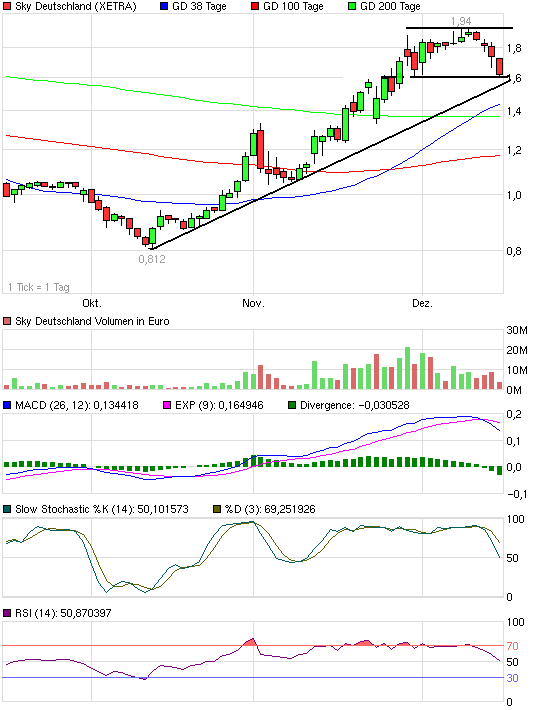Click the 'Nov.' month axis label
This screenshot has width=545, height=710.
pyautogui.click(x=253, y=303)
